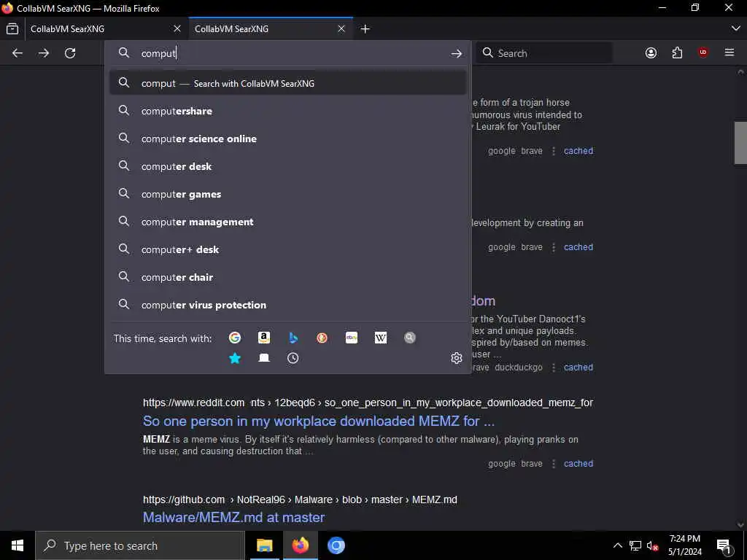Open cached link beside 'duckduckgo' engine label
Screen dimensions: 747x560
tap(578, 367)
